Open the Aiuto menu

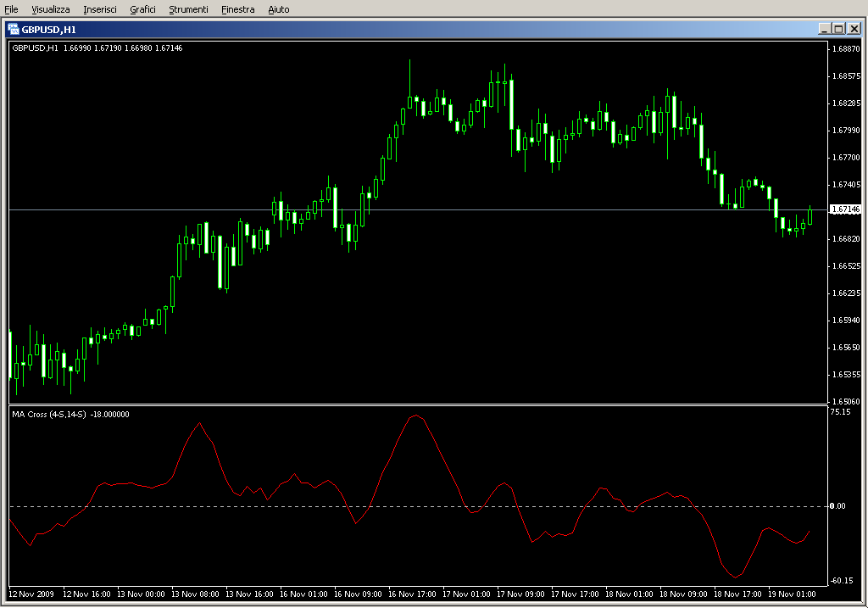279,9
